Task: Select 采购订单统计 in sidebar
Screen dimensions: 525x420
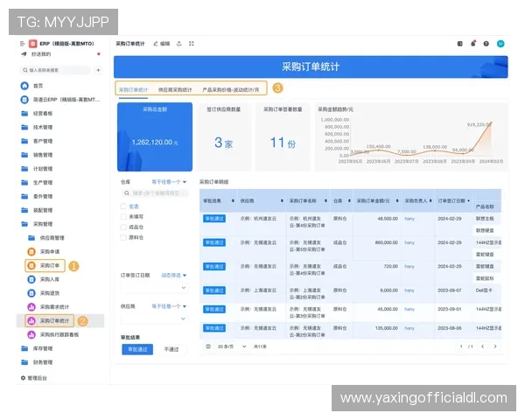Action: (x=50, y=320)
